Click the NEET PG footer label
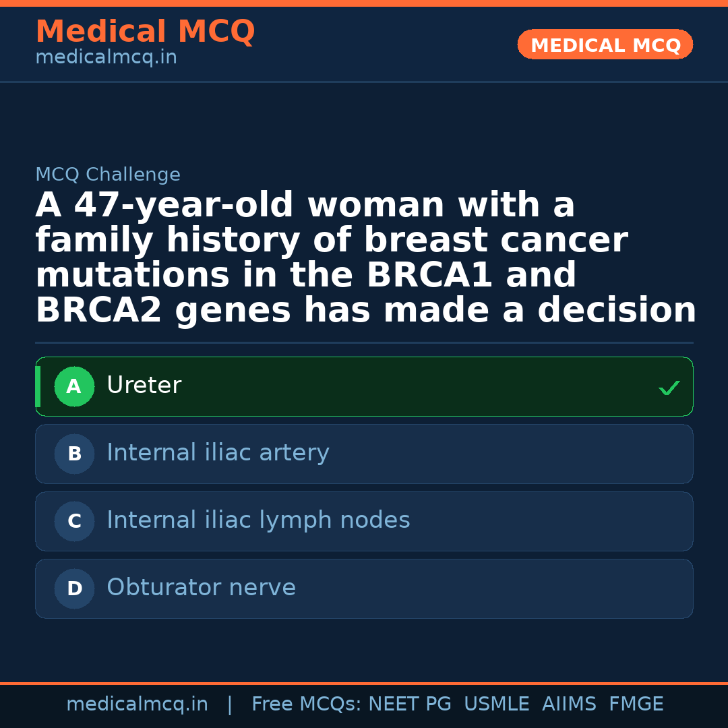Screen dimensions: 728x728 point(409,704)
